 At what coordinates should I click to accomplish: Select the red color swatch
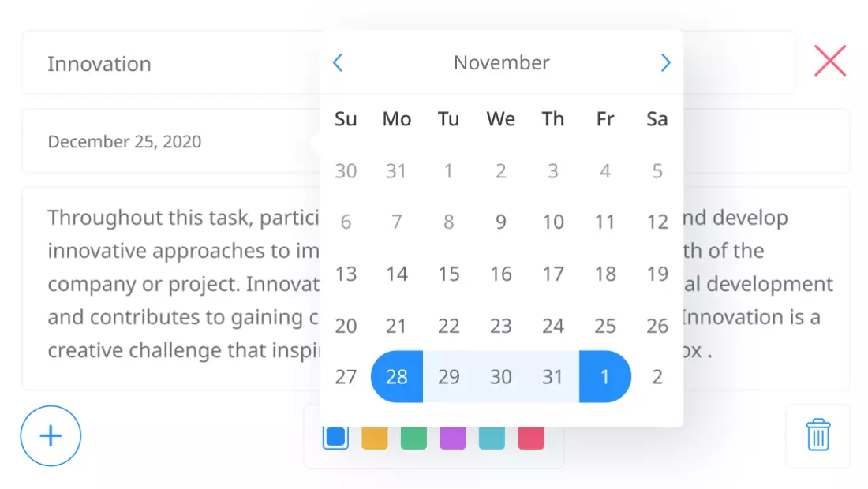[x=530, y=435]
